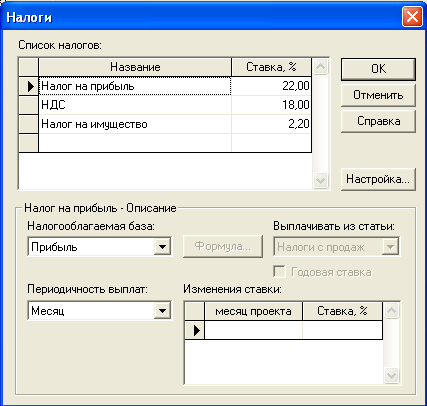Screen dimensions: 427x406
Task: Click the месяц проекта column header
Action: (x=253, y=311)
